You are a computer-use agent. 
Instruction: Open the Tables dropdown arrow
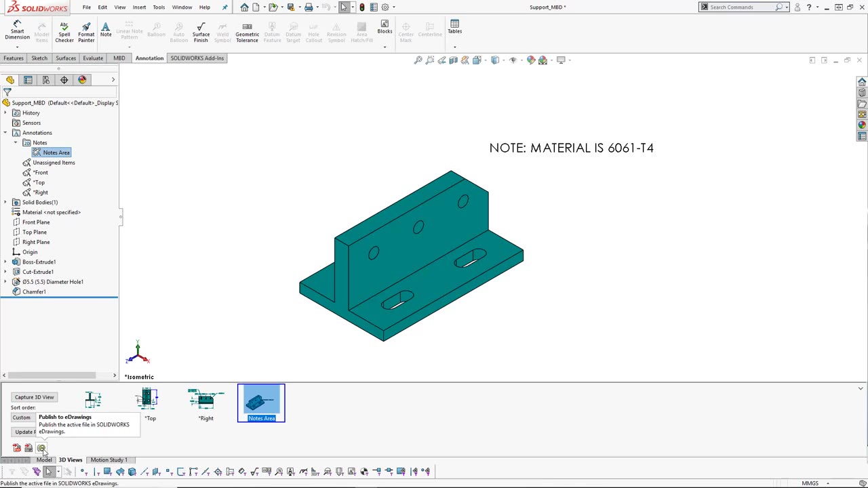point(454,47)
